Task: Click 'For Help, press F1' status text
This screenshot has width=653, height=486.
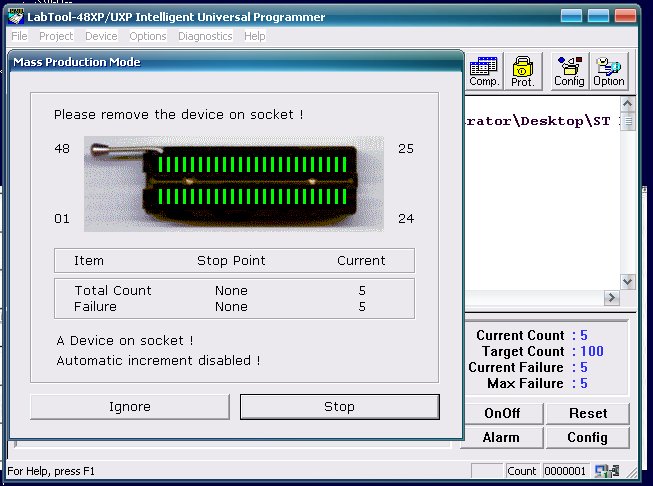Action: click(x=51, y=471)
